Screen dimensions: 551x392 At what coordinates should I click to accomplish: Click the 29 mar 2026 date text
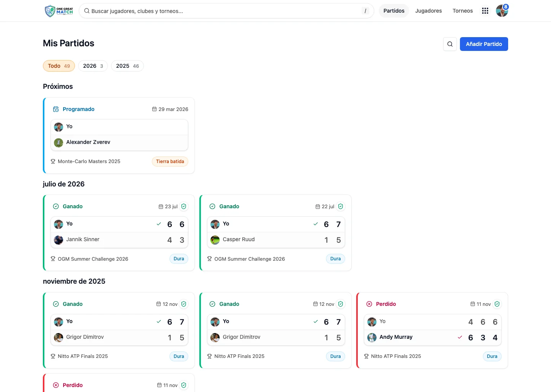pos(173,109)
